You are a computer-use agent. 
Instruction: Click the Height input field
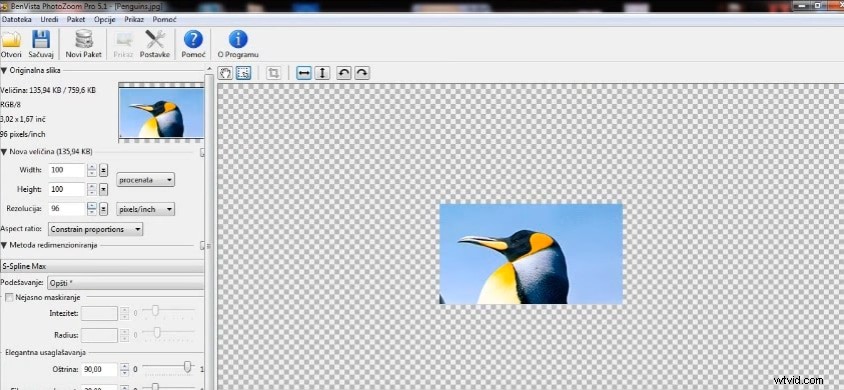point(67,189)
